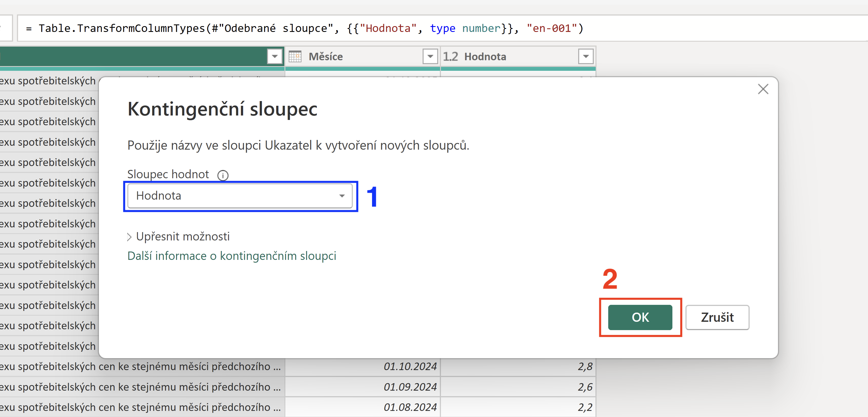
Task: Close the Kontingenční sloupec dialog with X
Action: click(763, 89)
